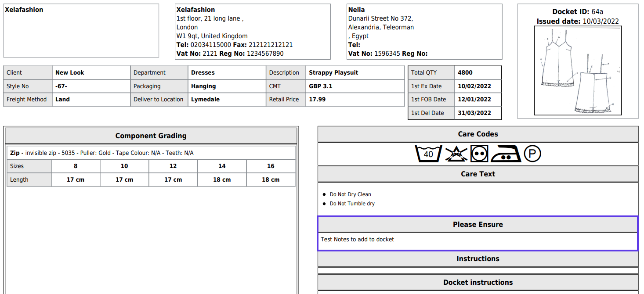This screenshot has height=294, width=644.
Task: Select the Component Grading header
Action: pyautogui.click(x=151, y=136)
